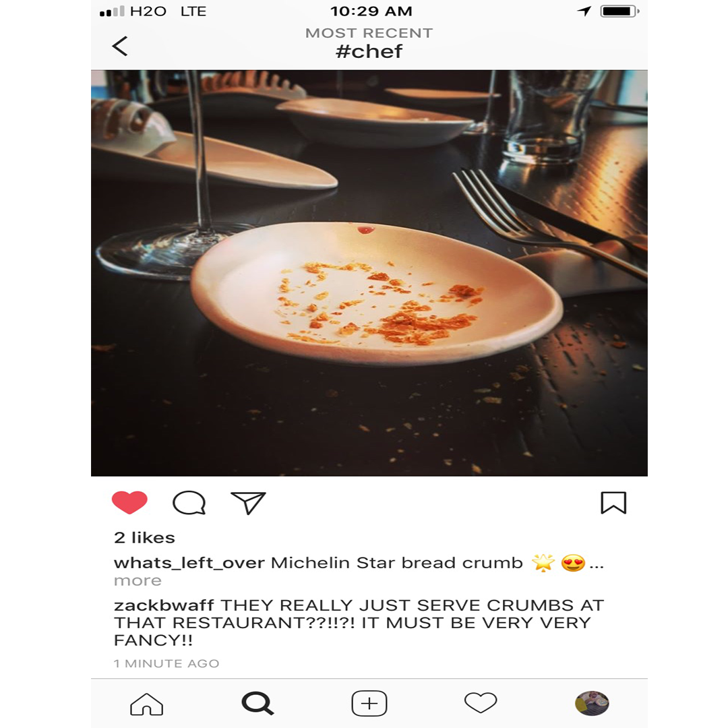Viewport: 728px width, 728px height.
Task: Expand caption with 'more' link
Action: [138, 581]
